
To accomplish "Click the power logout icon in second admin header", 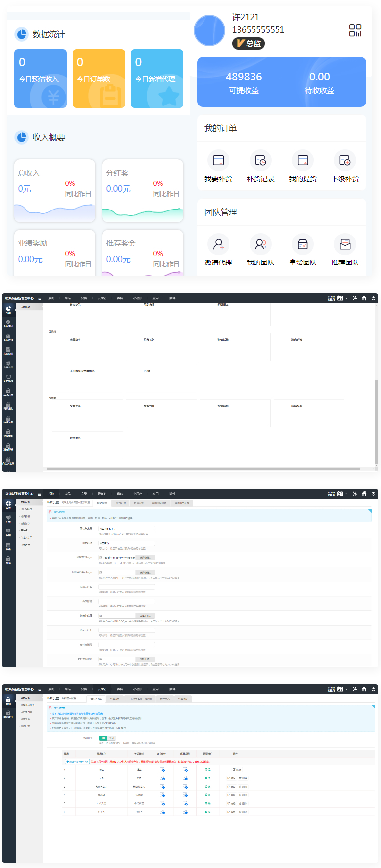I will pos(374,494).
